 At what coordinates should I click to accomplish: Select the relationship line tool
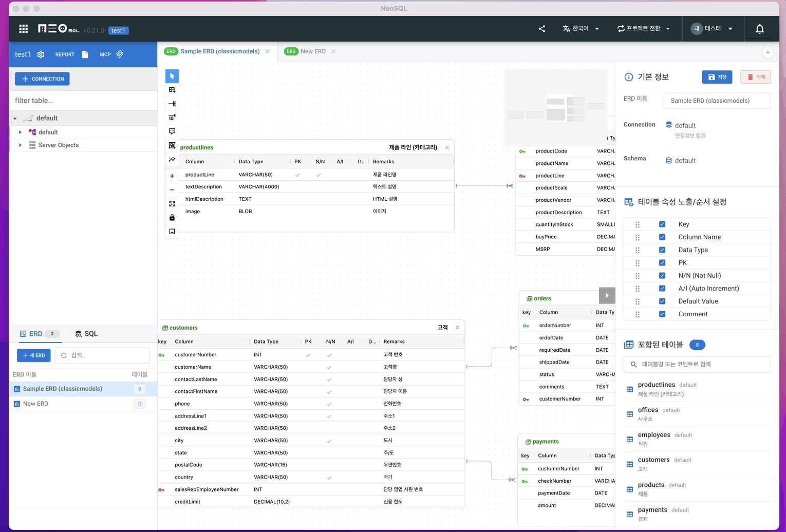[x=172, y=104]
